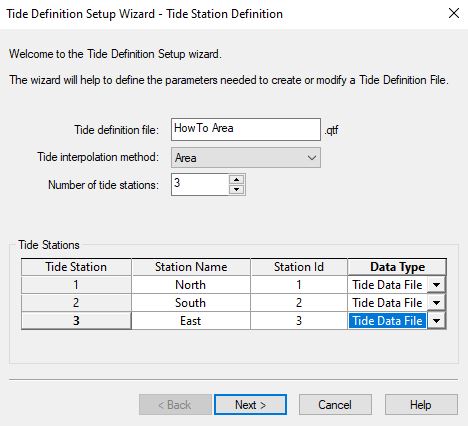
Task: Select Station Id cell for station 2
Action: [x=299, y=303]
